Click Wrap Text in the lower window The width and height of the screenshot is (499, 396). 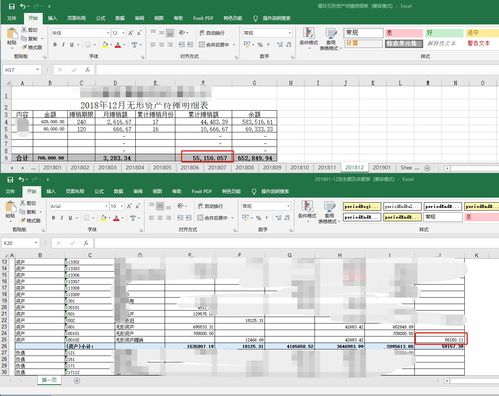(x=211, y=206)
